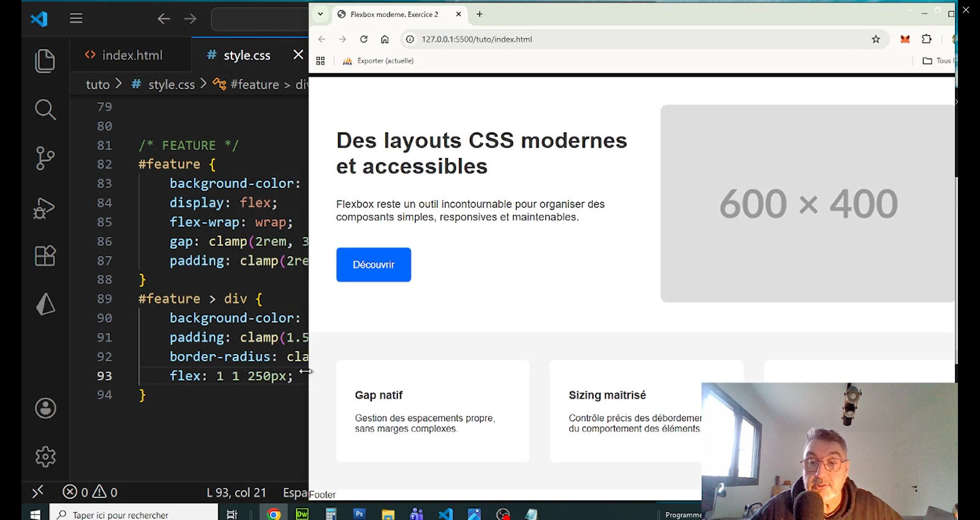The height and width of the screenshot is (520, 980).
Task: Open a new browser tab
Action: (480, 14)
